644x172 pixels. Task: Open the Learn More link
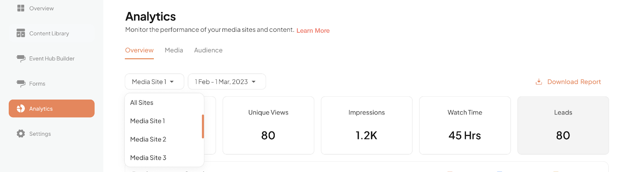click(x=313, y=31)
